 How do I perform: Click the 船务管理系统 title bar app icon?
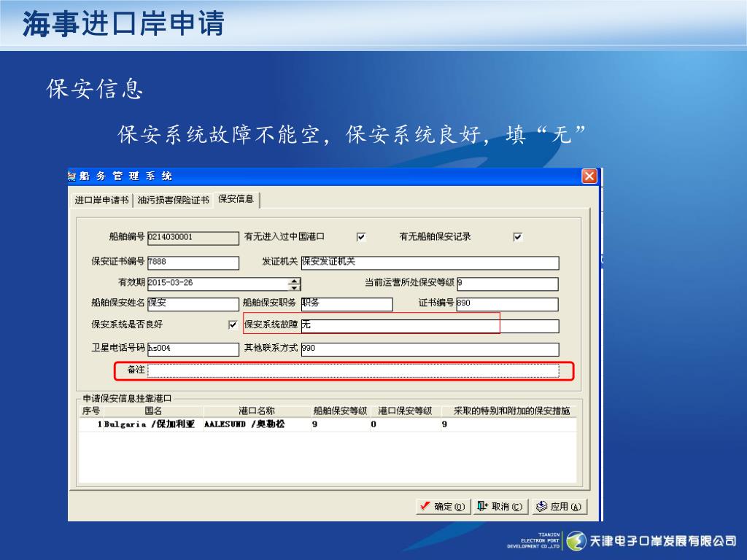pyautogui.click(x=72, y=176)
